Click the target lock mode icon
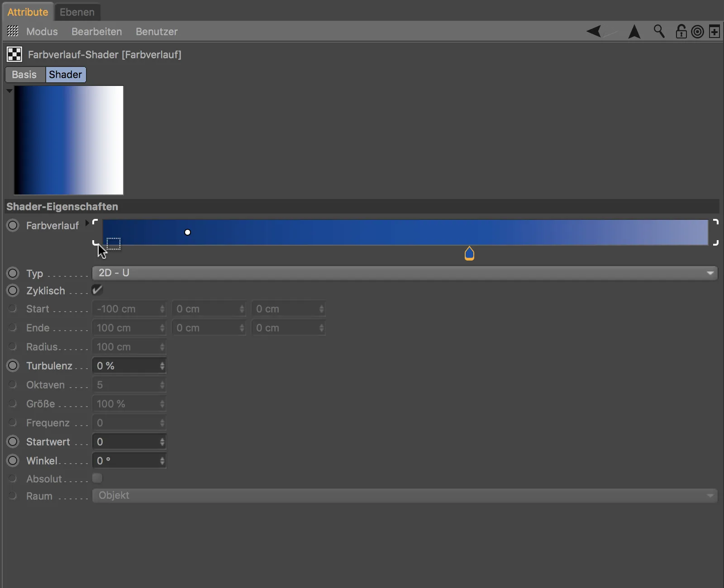This screenshot has width=724, height=588. pos(698,32)
